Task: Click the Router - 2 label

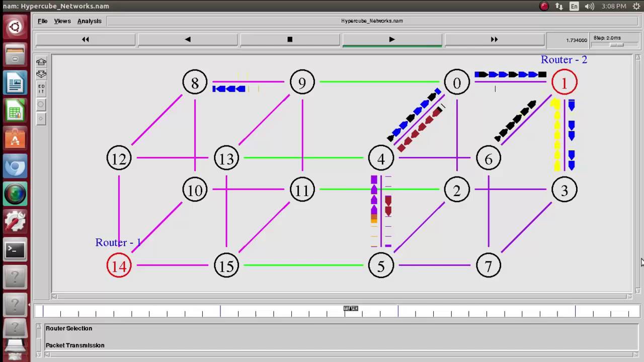Action: pyautogui.click(x=564, y=60)
